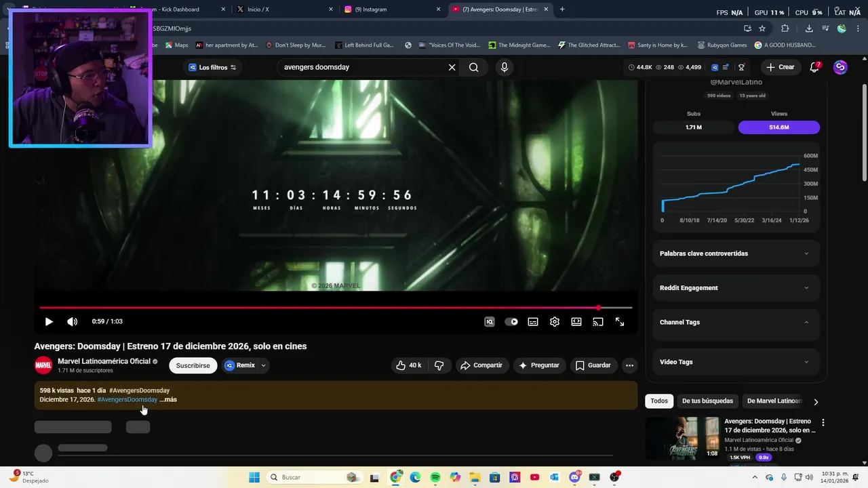The width and height of the screenshot is (868, 488).
Task: Open Spotify from the taskbar
Action: (x=435, y=477)
